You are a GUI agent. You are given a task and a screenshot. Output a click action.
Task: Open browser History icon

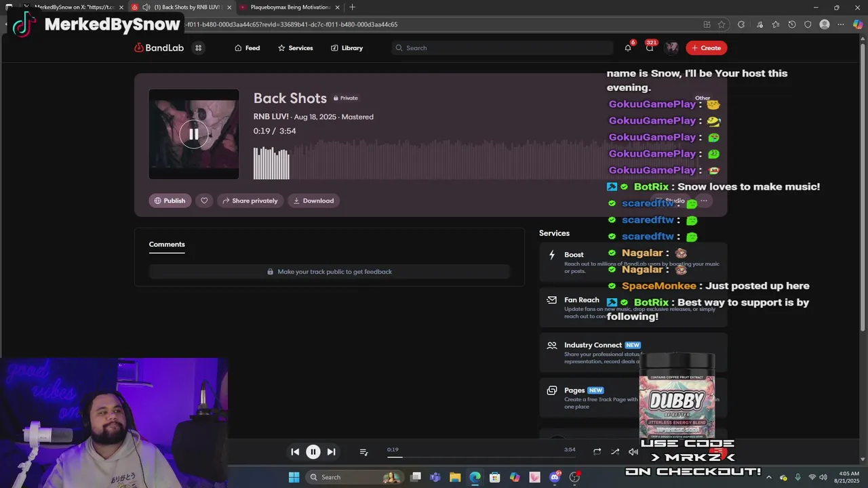click(x=792, y=24)
